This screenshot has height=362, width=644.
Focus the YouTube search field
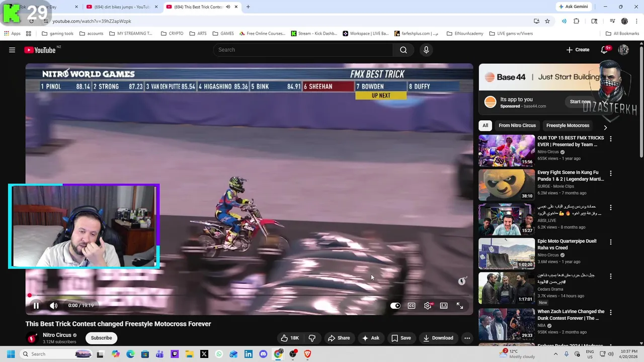click(x=303, y=50)
